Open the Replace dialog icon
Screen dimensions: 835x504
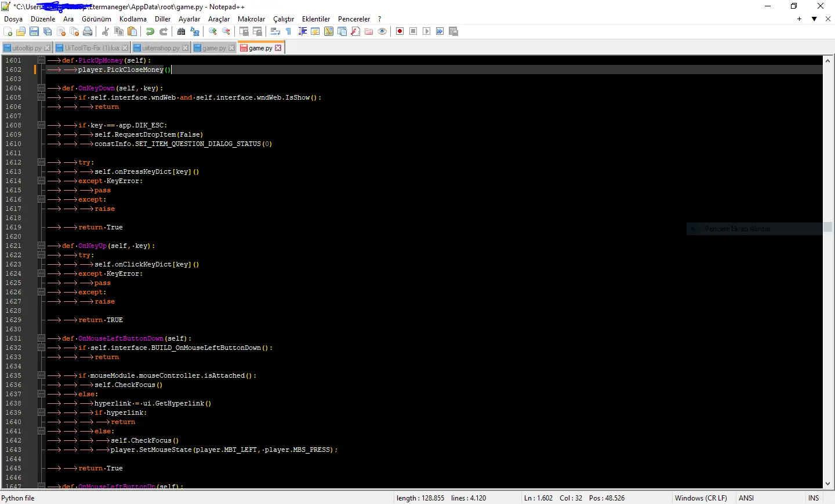pyautogui.click(x=195, y=31)
